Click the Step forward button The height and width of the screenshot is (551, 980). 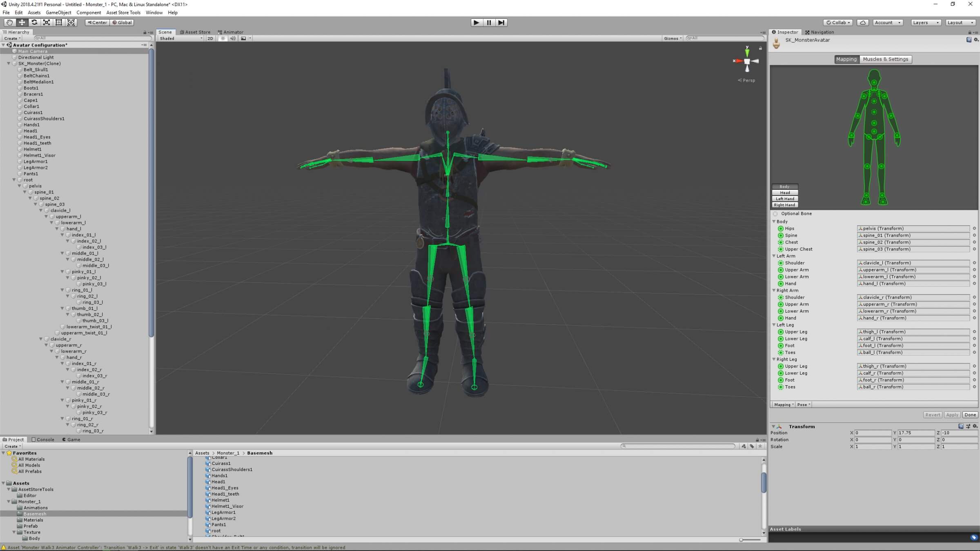pos(501,22)
